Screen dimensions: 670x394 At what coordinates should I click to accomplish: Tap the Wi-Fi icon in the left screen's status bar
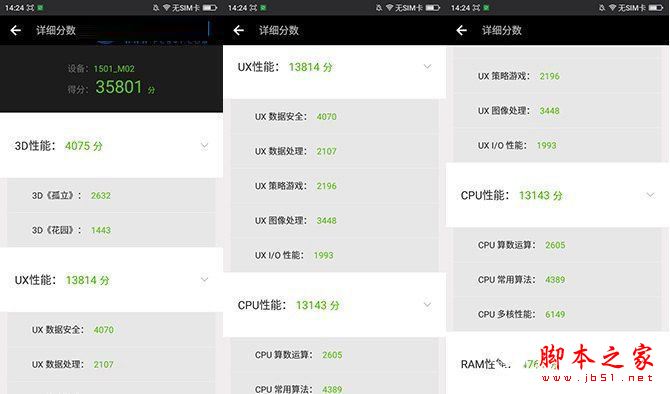click(167, 8)
